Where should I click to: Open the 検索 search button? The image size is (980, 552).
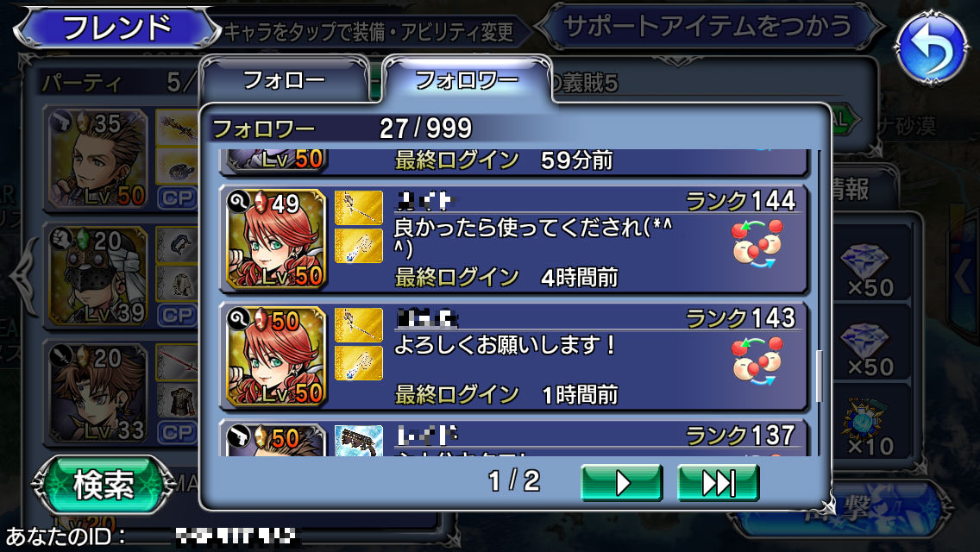(104, 485)
